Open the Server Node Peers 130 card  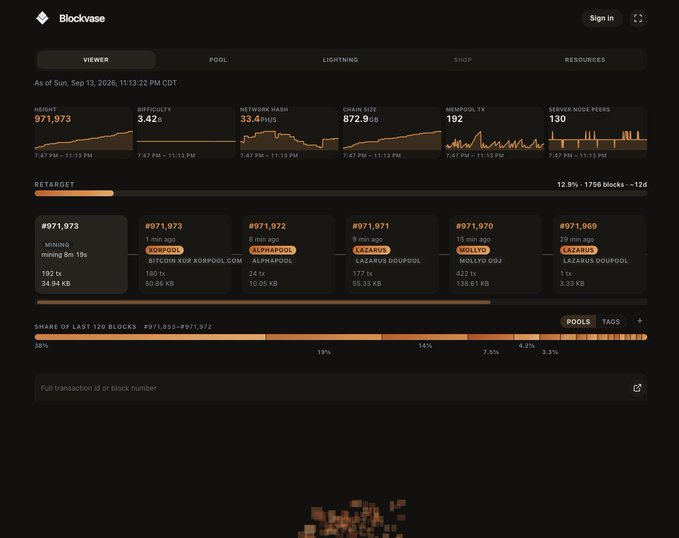click(x=598, y=133)
